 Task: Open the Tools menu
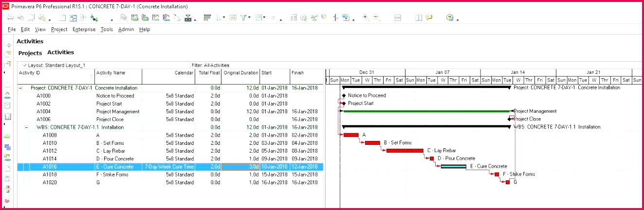tap(107, 30)
